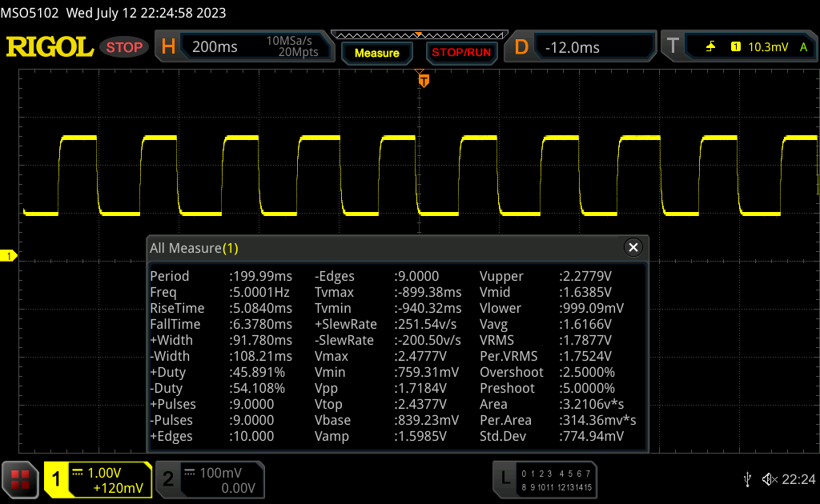820x504 pixels.
Task: Select the 200ms timebase value
Action: (x=215, y=47)
